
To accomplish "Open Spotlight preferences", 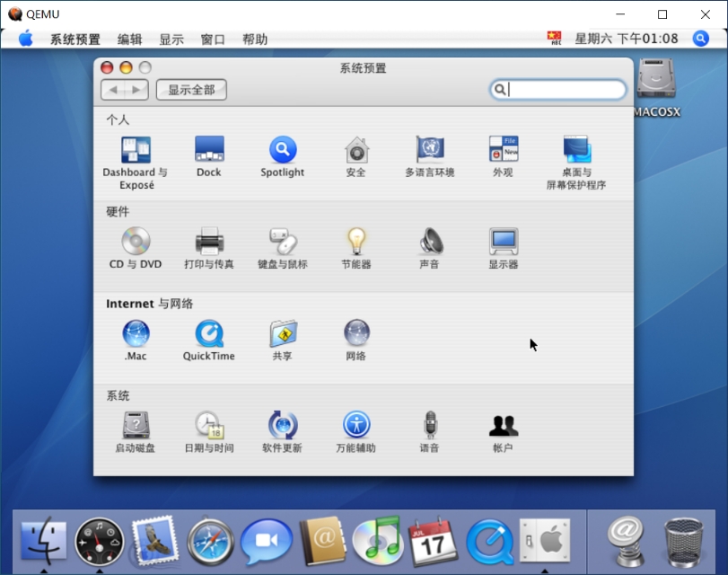I will (282, 148).
